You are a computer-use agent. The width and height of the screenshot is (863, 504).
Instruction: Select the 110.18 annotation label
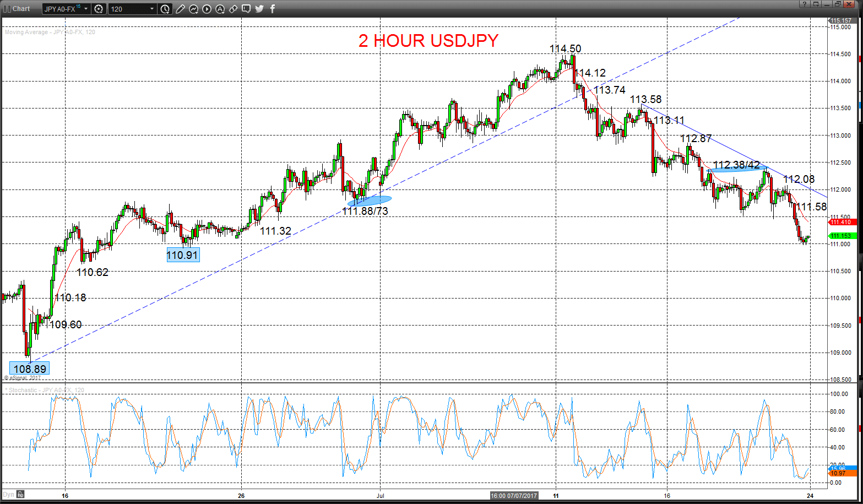[70, 297]
